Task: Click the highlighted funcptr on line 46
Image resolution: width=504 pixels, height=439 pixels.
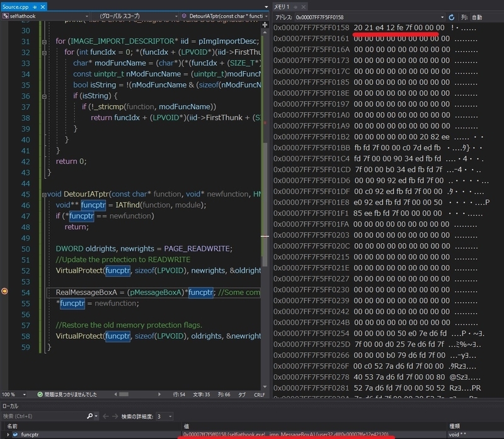Action: click(x=93, y=205)
